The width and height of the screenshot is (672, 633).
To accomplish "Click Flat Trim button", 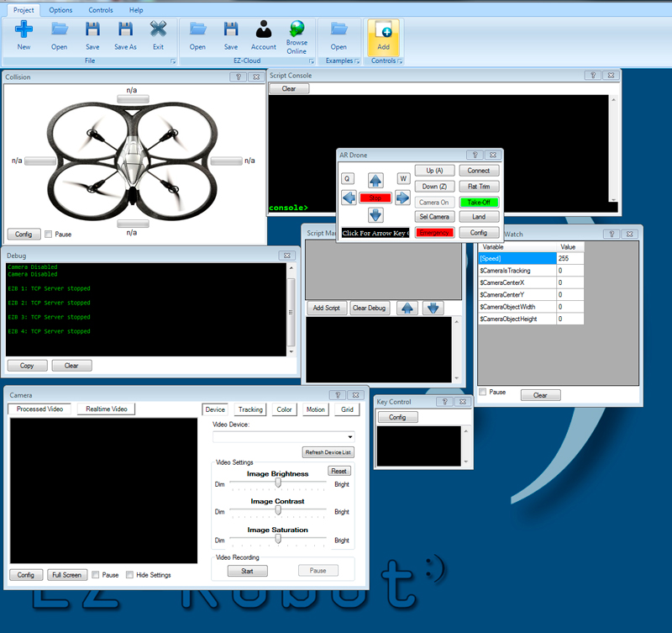I will [479, 187].
